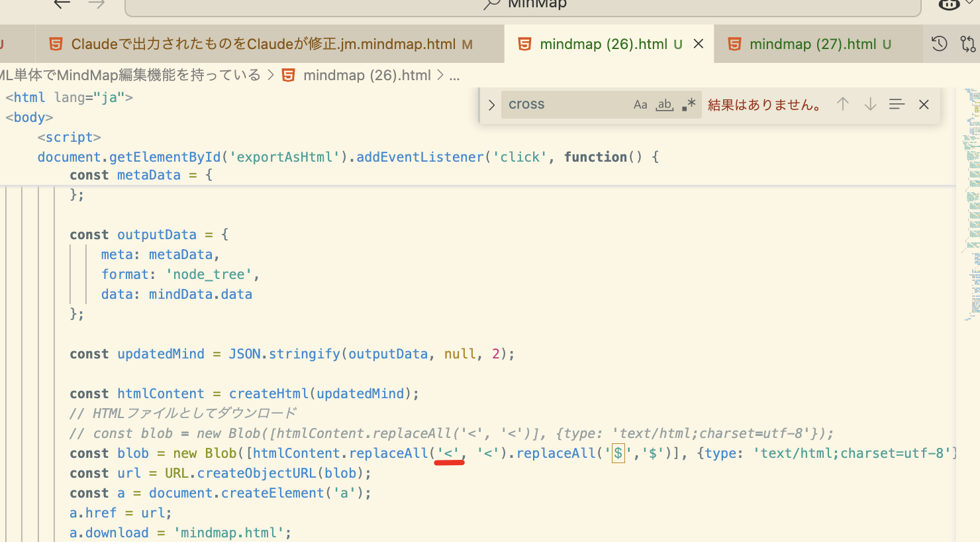Click the "const a = document.createElement('a');" line
The width and height of the screenshot is (980, 542).
pyautogui.click(x=220, y=493)
